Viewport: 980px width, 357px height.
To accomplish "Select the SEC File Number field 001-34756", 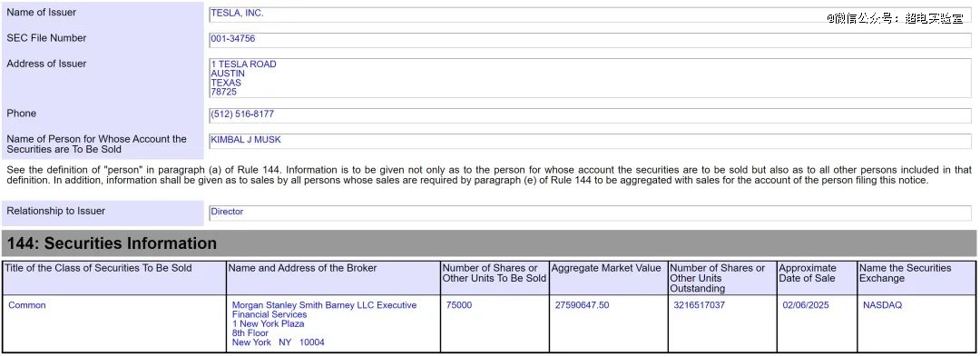I will (590, 40).
